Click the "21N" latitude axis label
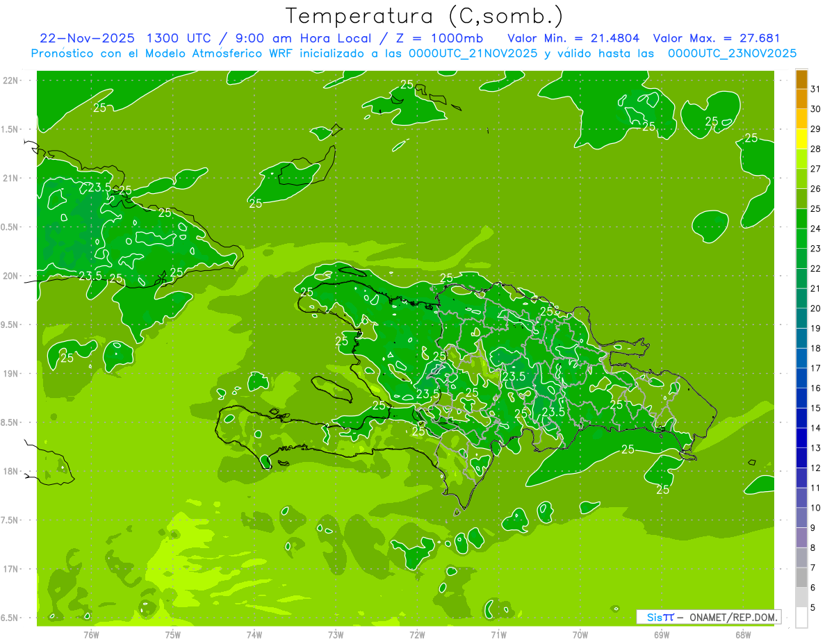The height and width of the screenshot is (644, 834). pyautogui.click(x=11, y=179)
